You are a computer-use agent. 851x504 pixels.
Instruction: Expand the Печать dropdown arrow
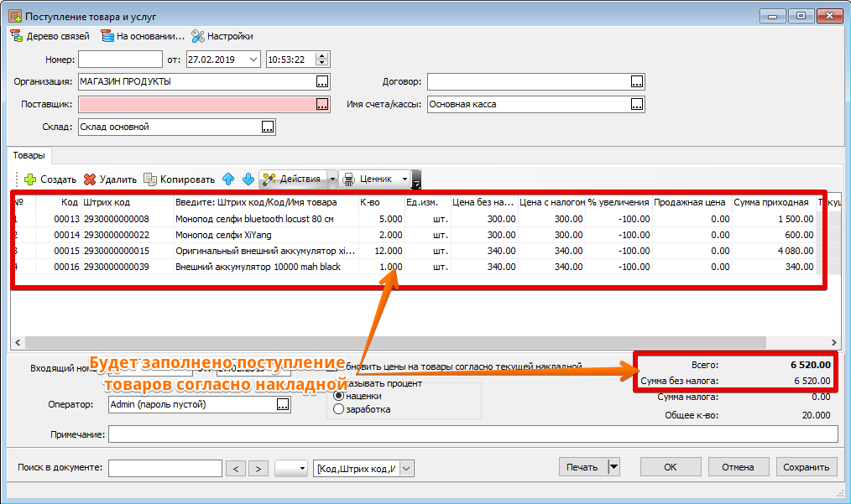click(613, 466)
